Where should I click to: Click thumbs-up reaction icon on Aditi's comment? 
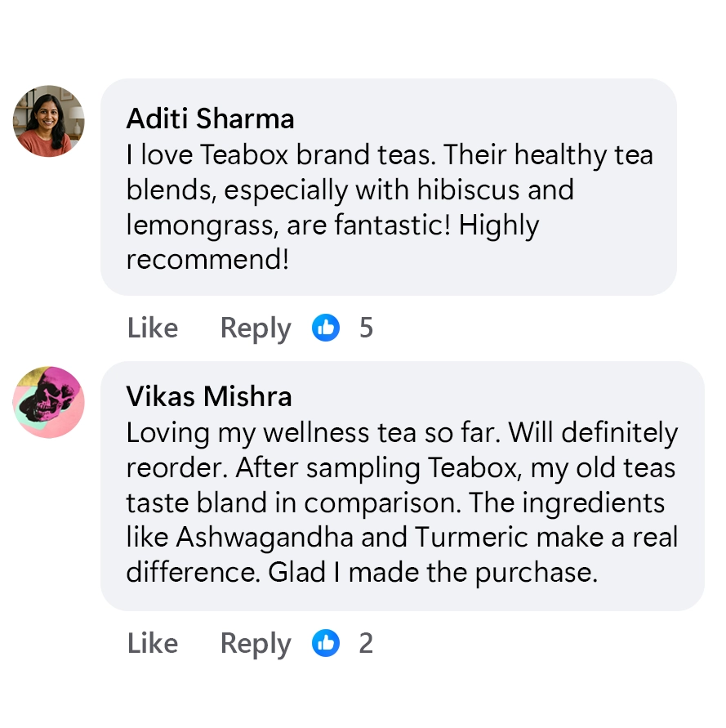tap(325, 328)
